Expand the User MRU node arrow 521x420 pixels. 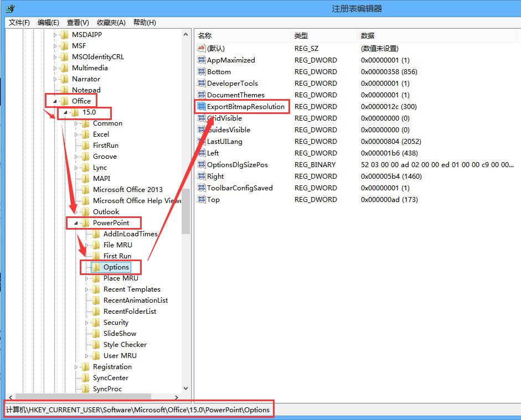click(87, 356)
